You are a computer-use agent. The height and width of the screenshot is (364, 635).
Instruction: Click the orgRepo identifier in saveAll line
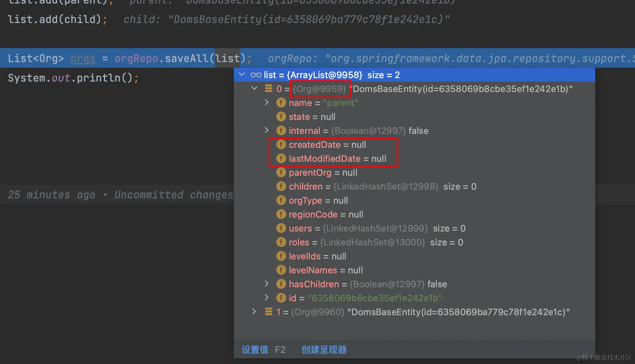tap(136, 58)
